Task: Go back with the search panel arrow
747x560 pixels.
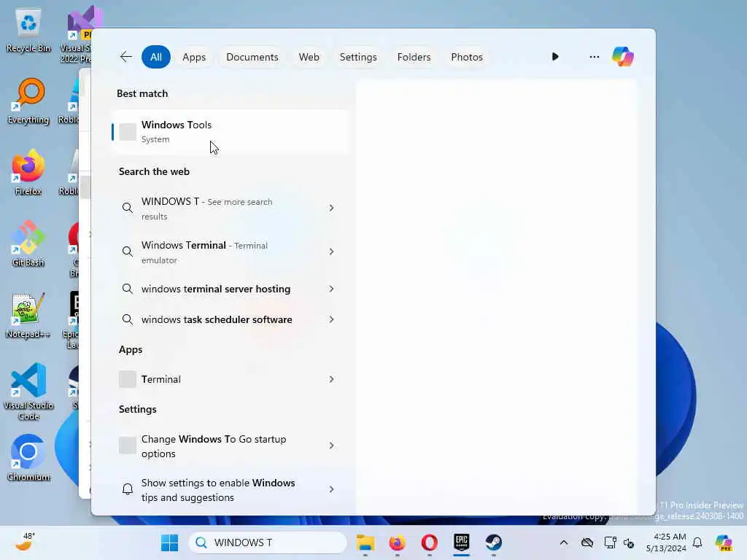Action: [x=125, y=57]
